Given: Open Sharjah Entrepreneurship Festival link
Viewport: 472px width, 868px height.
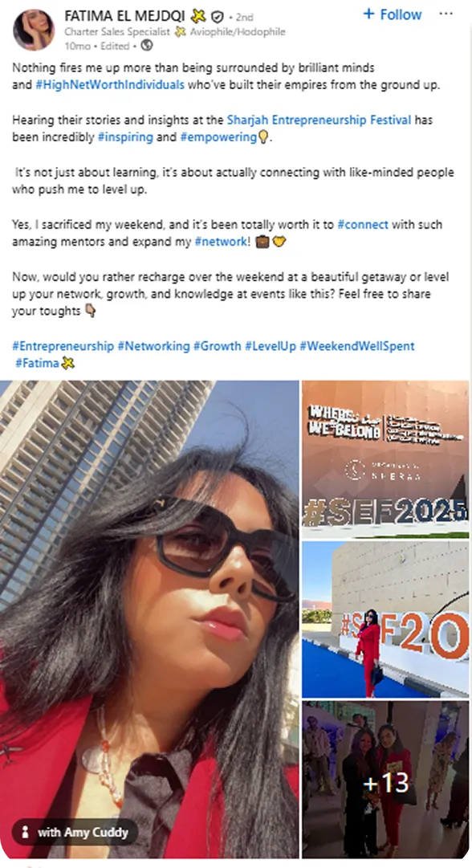Looking at the screenshot, I should [319, 120].
